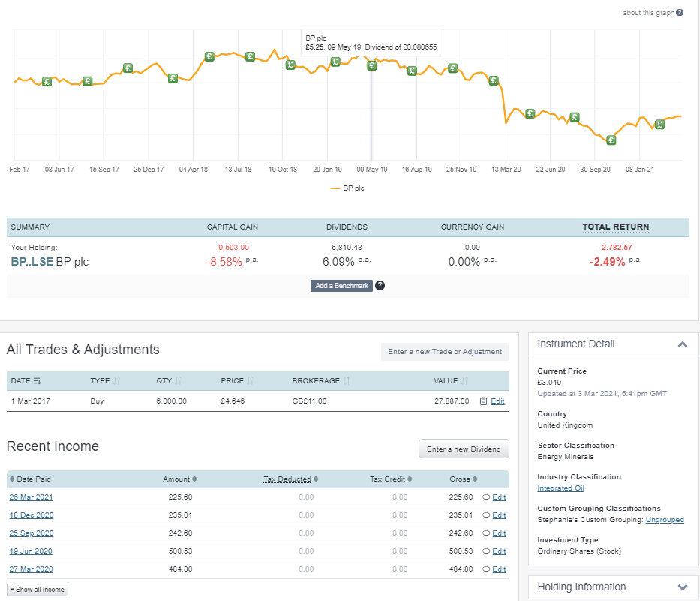Open the 26 Mar 2021 income date link
This screenshot has height=601, width=700.
pos(32,497)
